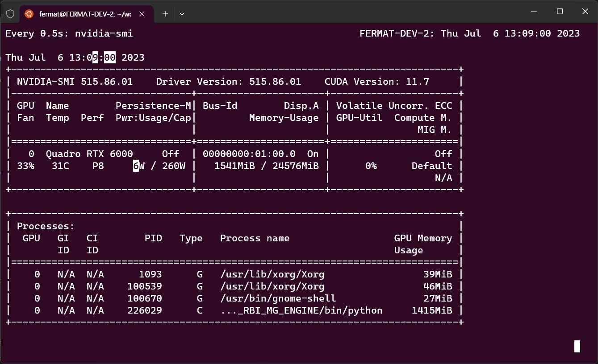
Task: Click PID 1093 in the process table
Action: click(151, 274)
